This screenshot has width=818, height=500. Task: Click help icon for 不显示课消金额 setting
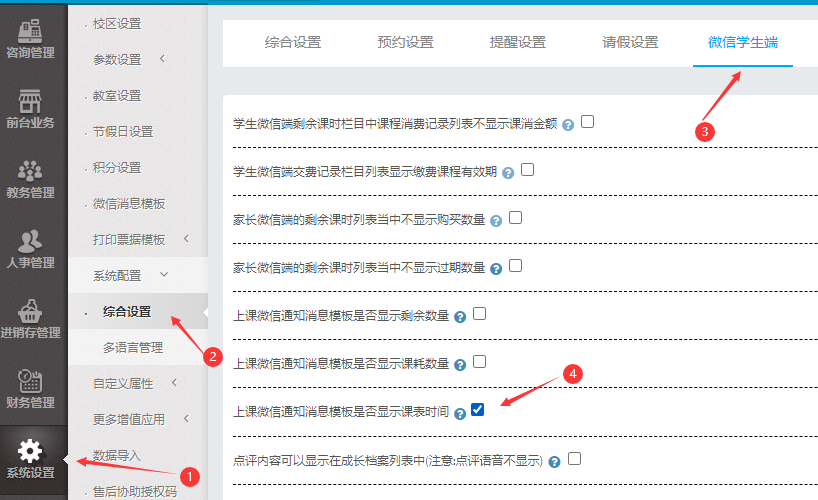click(x=568, y=125)
